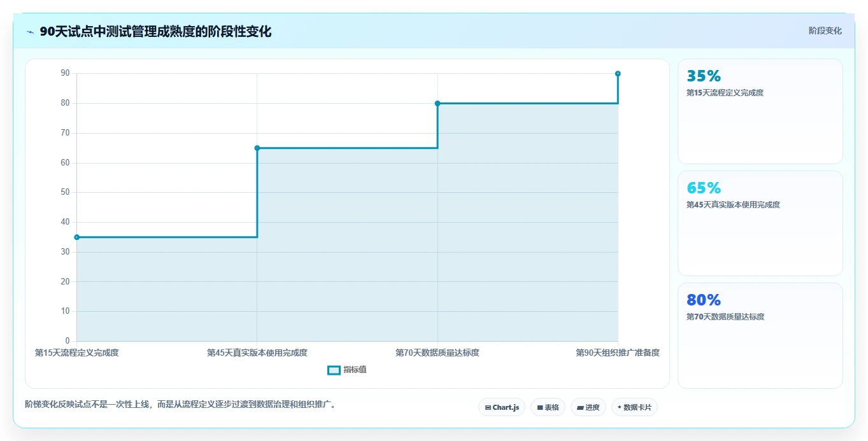Click the 第70天数据质量达标度 card label

pos(725,317)
